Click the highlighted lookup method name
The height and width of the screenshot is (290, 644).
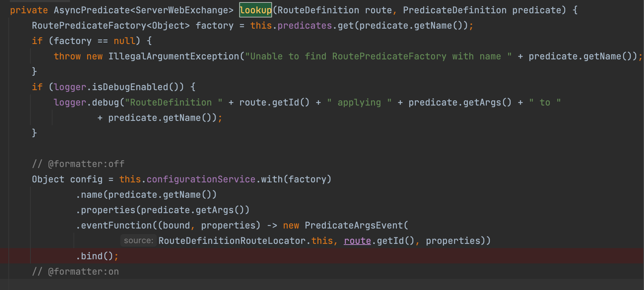click(255, 10)
